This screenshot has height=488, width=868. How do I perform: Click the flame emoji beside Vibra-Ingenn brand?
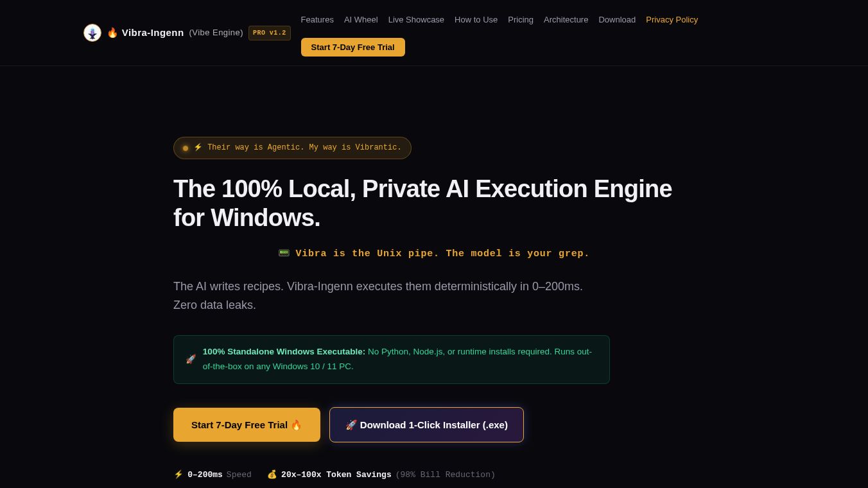tap(112, 33)
